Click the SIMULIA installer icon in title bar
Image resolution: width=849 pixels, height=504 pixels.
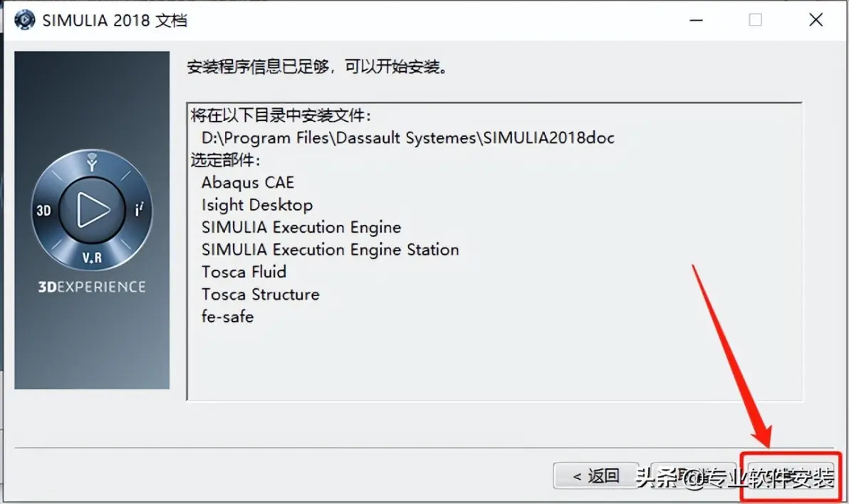(24, 20)
